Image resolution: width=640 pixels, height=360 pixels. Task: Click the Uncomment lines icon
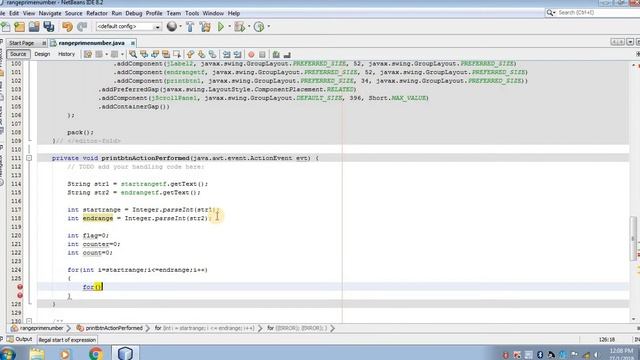287,54
